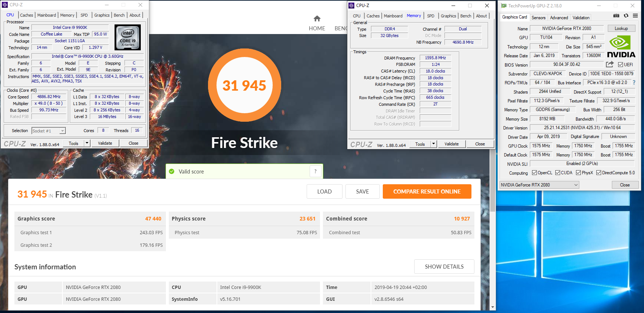Open Graphics tab in left CPU-Z window

102,15
